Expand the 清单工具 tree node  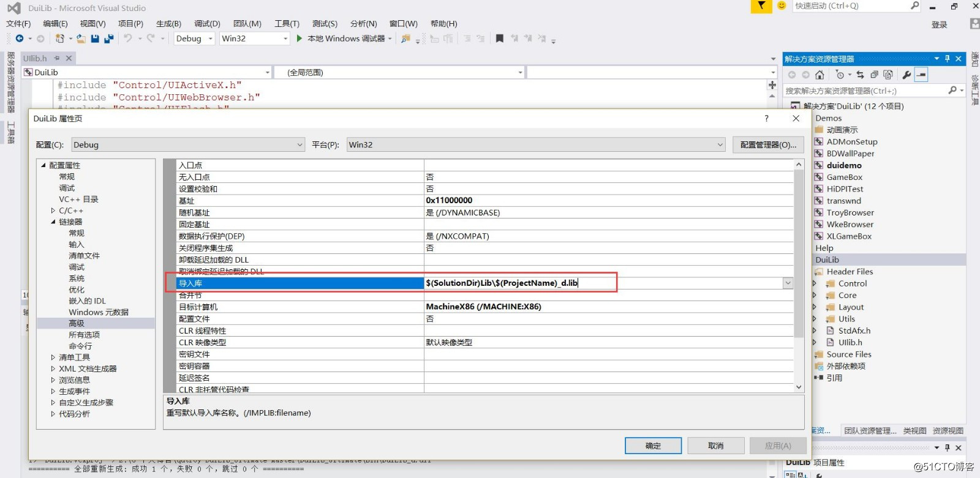[53, 357]
